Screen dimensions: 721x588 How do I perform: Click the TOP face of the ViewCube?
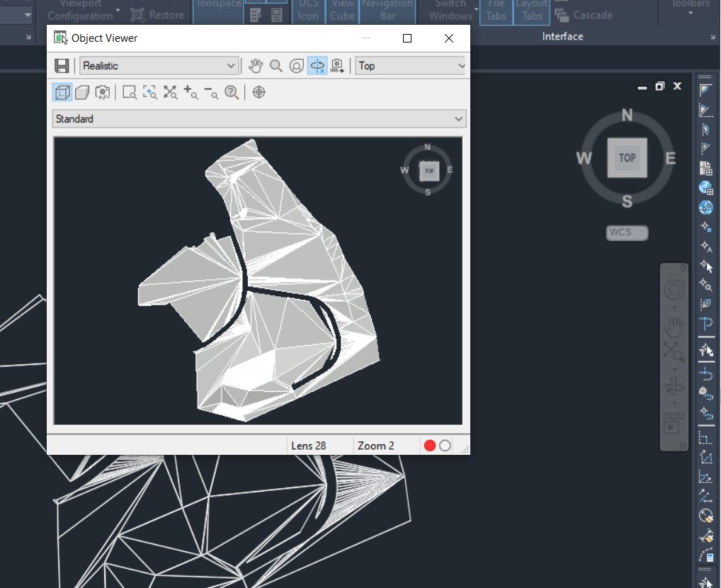626,158
